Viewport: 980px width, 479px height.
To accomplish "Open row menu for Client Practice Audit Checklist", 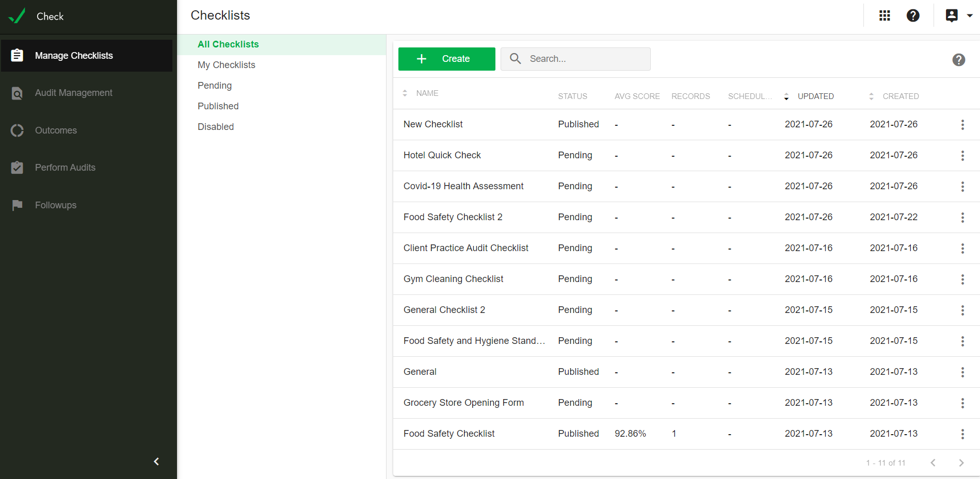I will coord(962,249).
